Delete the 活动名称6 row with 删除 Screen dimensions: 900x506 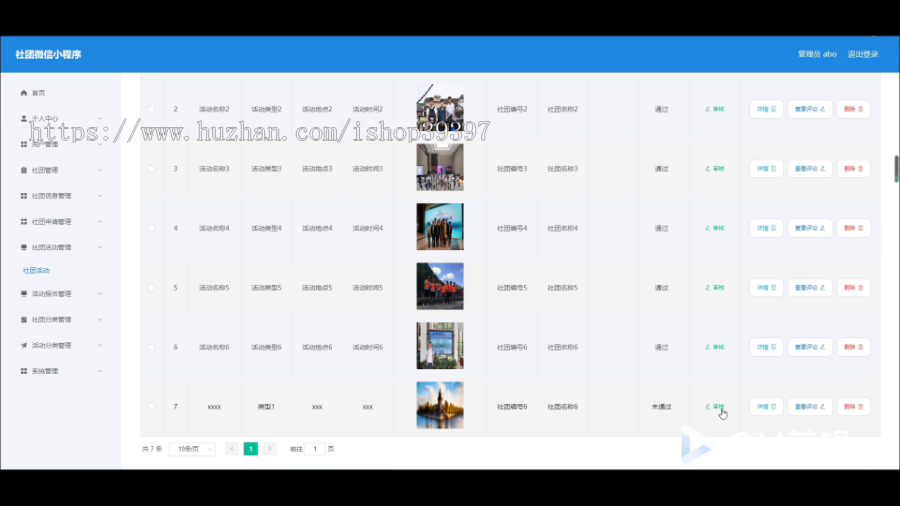click(x=854, y=347)
